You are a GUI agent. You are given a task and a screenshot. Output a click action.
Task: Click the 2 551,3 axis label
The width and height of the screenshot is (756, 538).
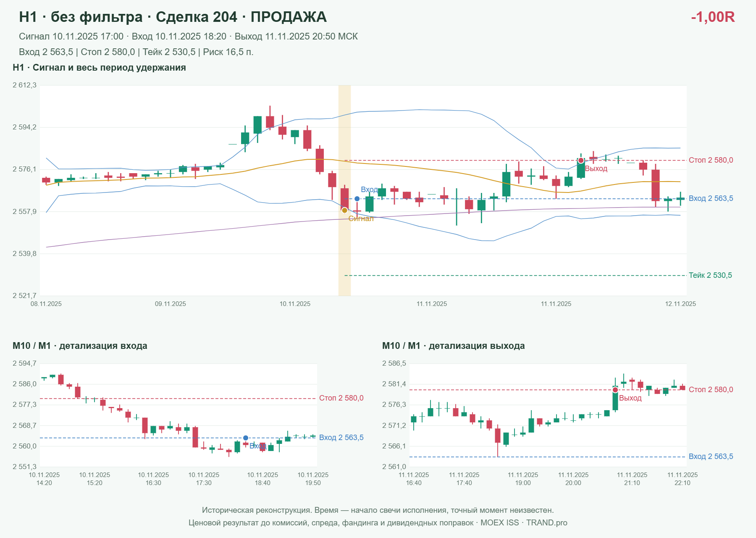(x=24, y=467)
